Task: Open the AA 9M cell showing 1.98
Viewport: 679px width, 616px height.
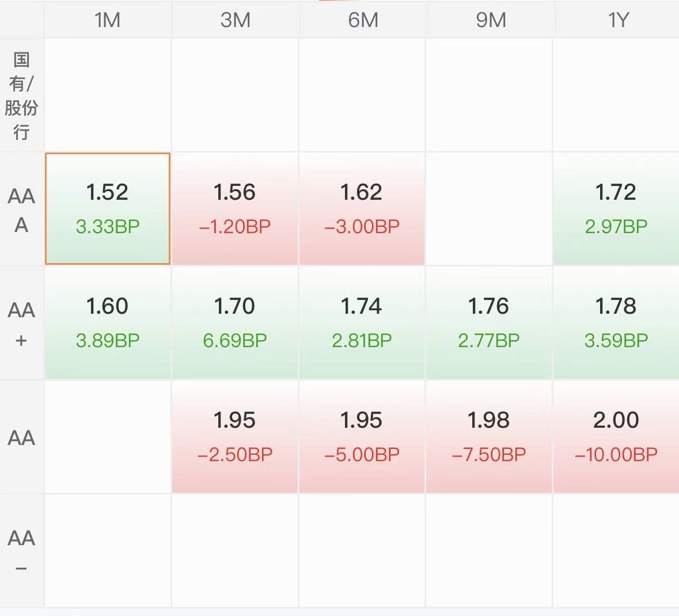Action: point(489,436)
